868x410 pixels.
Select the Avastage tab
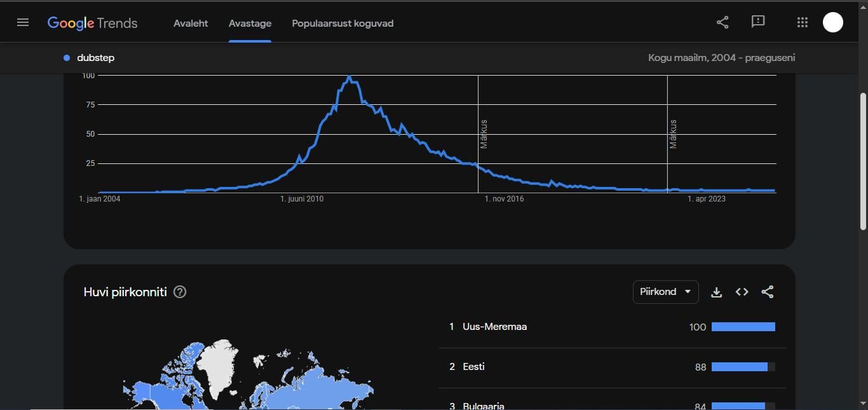pos(250,24)
